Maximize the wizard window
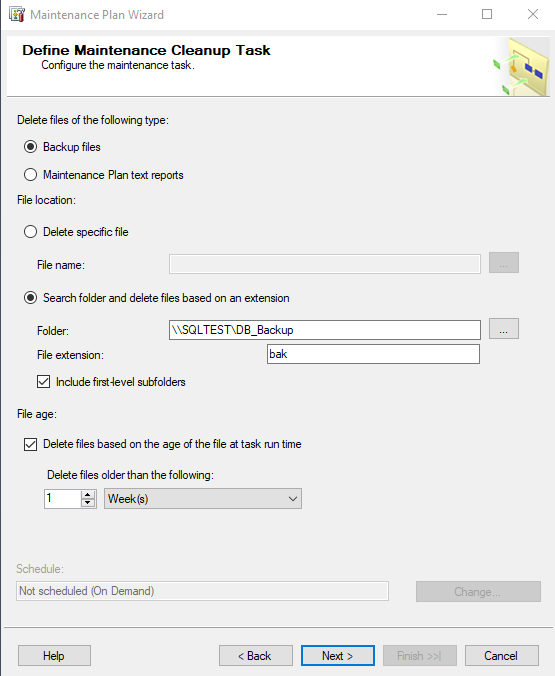 click(x=487, y=14)
